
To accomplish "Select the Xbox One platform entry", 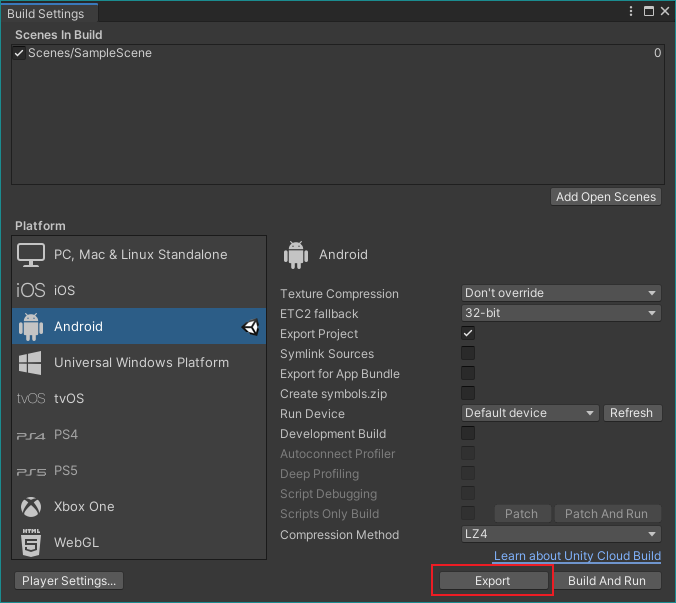I will pyautogui.click(x=139, y=506).
